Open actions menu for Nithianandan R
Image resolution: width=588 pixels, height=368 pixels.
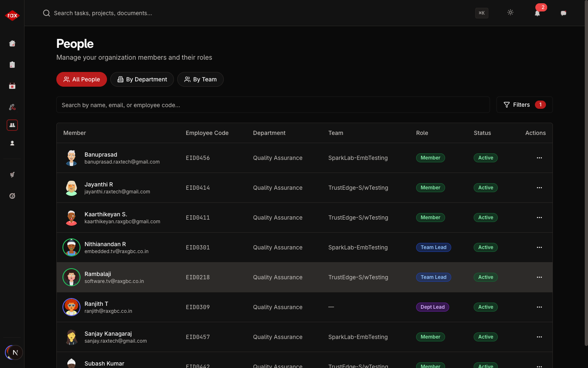(x=539, y=247)
